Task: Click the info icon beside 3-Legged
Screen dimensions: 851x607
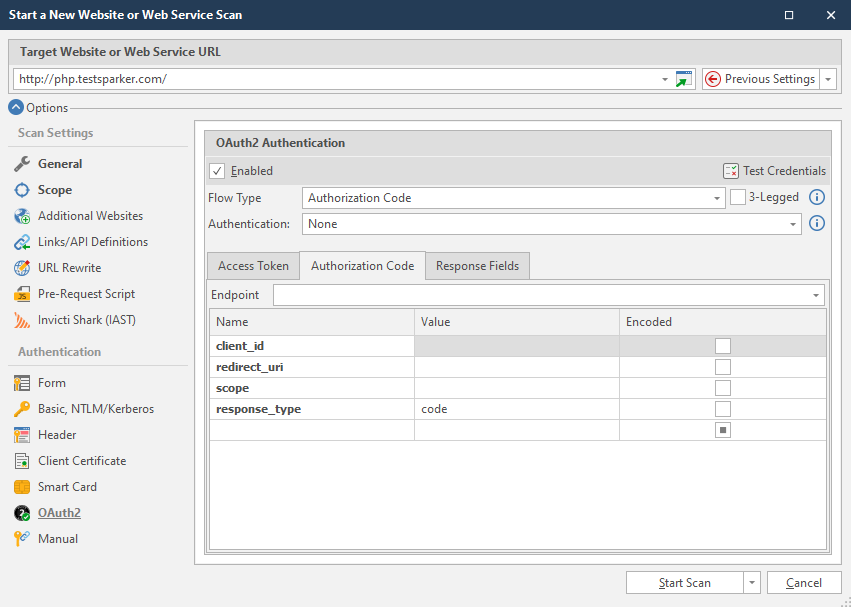Action: point(816,198)
